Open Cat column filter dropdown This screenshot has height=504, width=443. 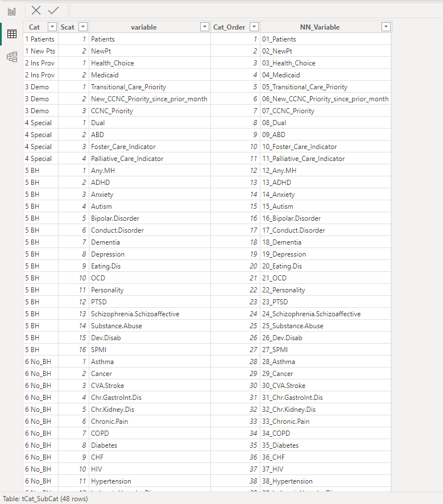(52, 27)
